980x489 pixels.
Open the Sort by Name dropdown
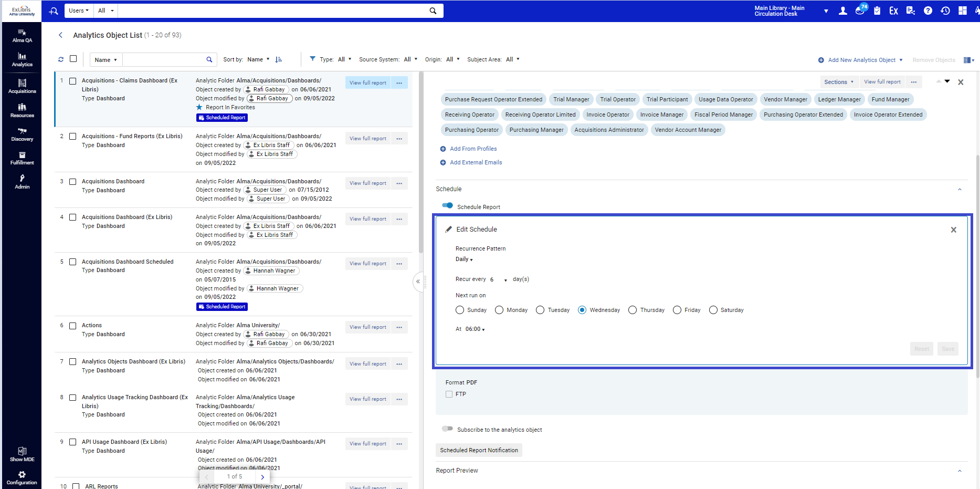[259, 59]
